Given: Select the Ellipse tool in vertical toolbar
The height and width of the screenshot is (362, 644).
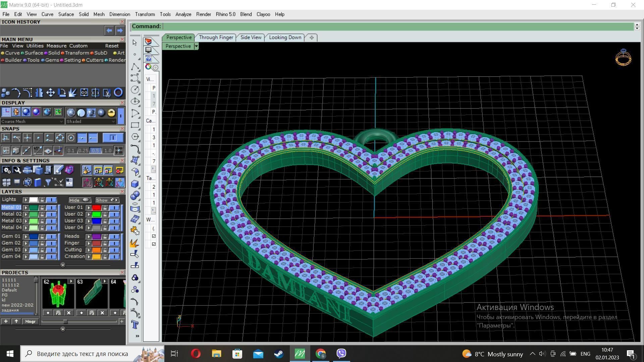Looking at the screenshot, I should (x=135, y=101).
